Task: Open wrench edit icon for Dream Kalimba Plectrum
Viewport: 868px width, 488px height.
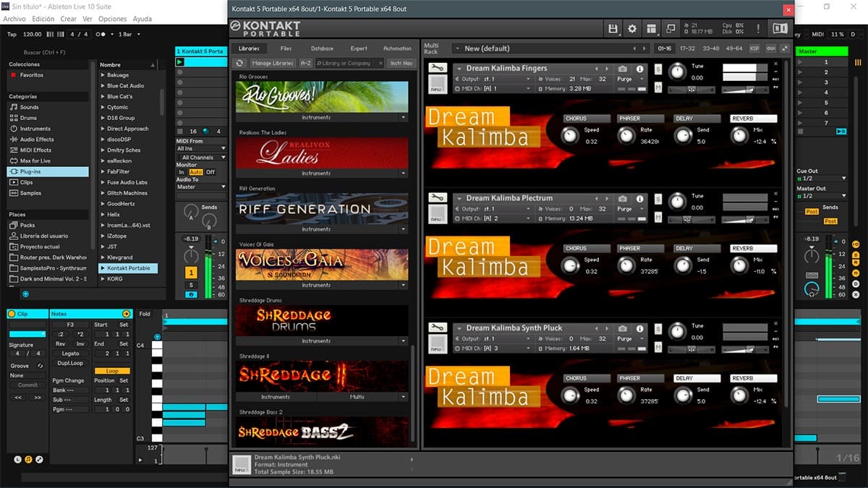Action: pyautogui.click(x=437, y=199)
